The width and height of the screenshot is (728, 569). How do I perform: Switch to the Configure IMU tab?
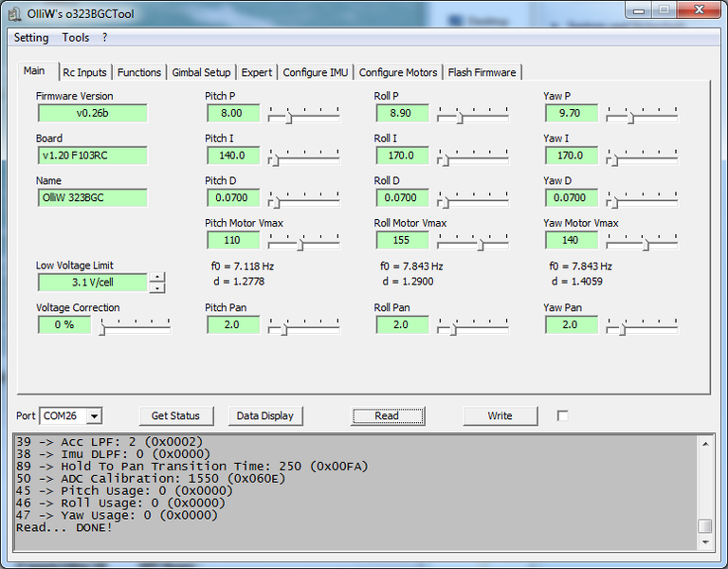point(315,72)
